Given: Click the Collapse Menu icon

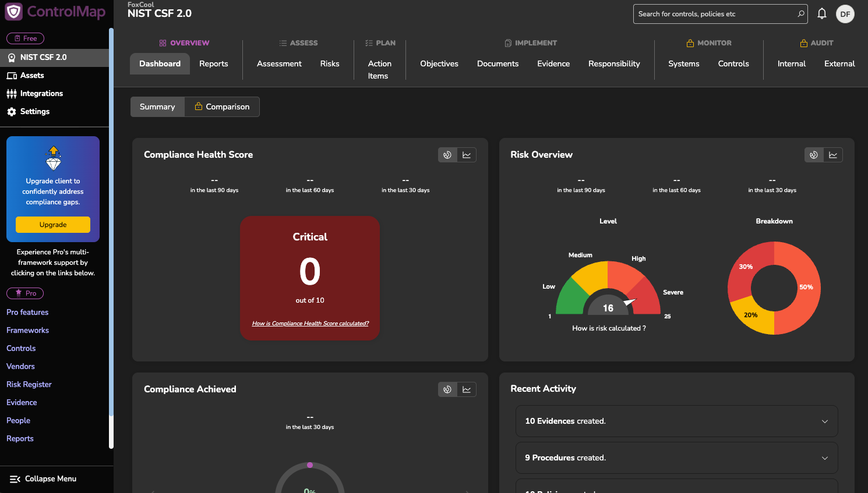Looking at the screenshot, I should tap(15, 479).
